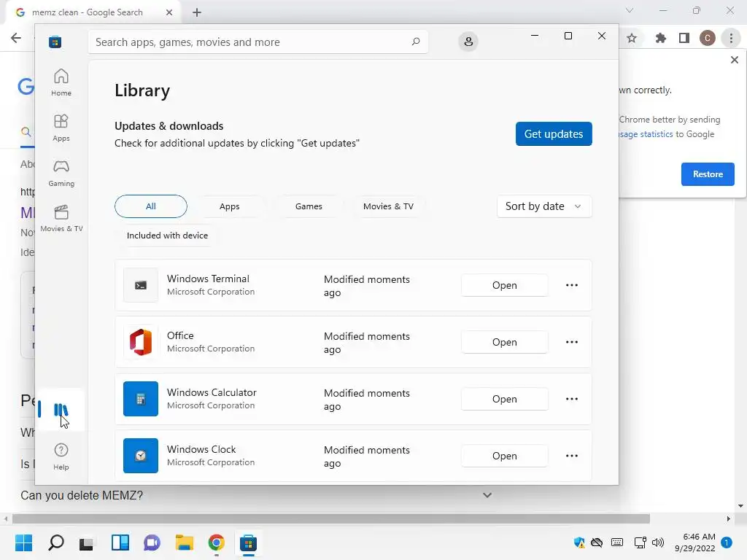Click the Microsoft Store logo icon
The width and height of the screenshot is (747, 560).
pyautogui.click(x=55, y=42)
